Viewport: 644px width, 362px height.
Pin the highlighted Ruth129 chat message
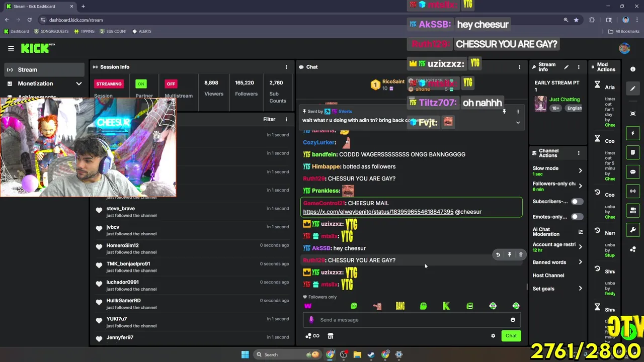pyautogui.click(x=509, y=255)
